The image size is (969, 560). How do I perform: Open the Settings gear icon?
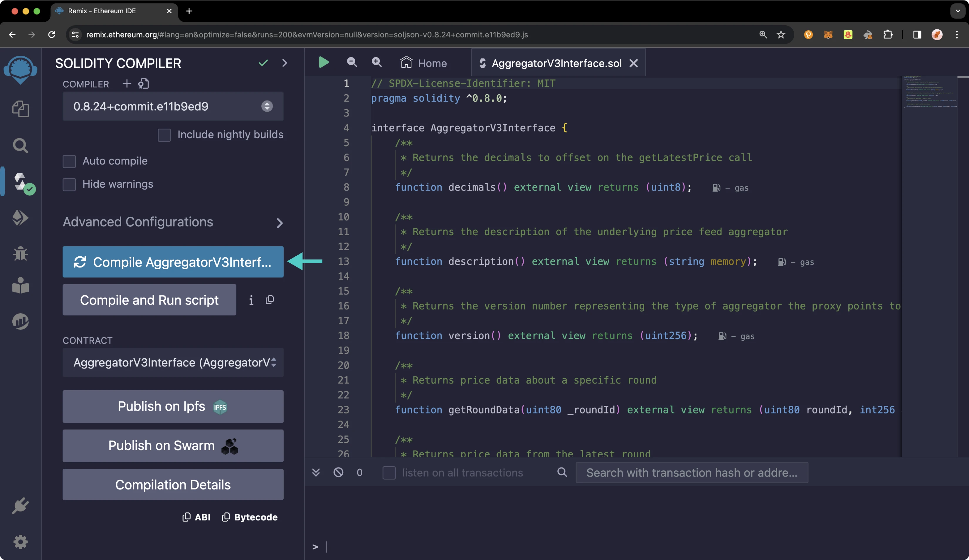point(20,542)
